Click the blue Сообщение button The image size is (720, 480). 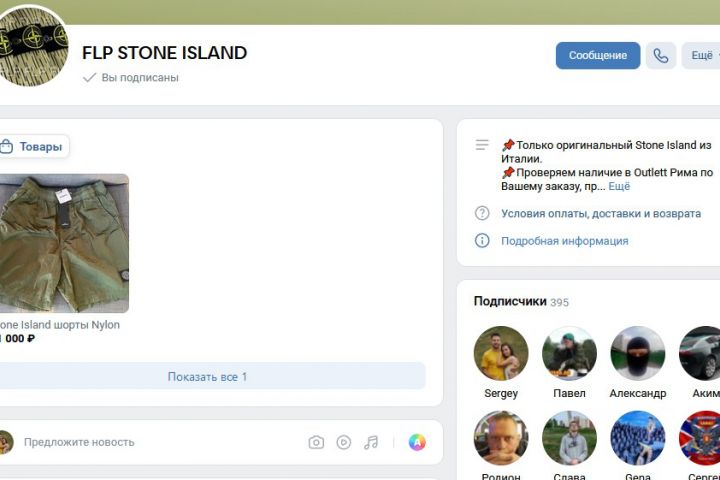point(597,56)
